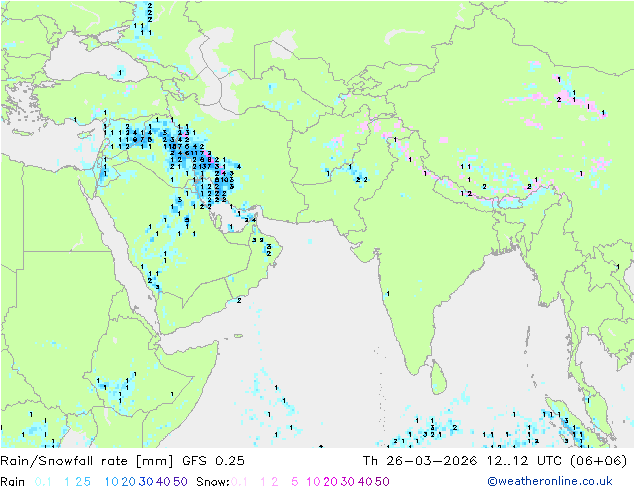
Task: Click the "12..12 UTC" time label
Action: 524,461
